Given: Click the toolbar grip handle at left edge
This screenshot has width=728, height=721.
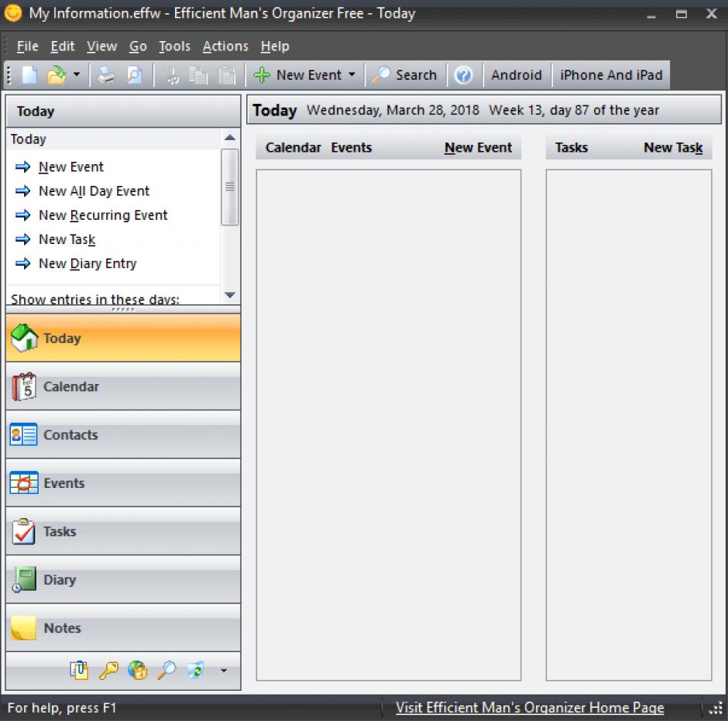Looking at the screenshot, I should pos(9,75).
